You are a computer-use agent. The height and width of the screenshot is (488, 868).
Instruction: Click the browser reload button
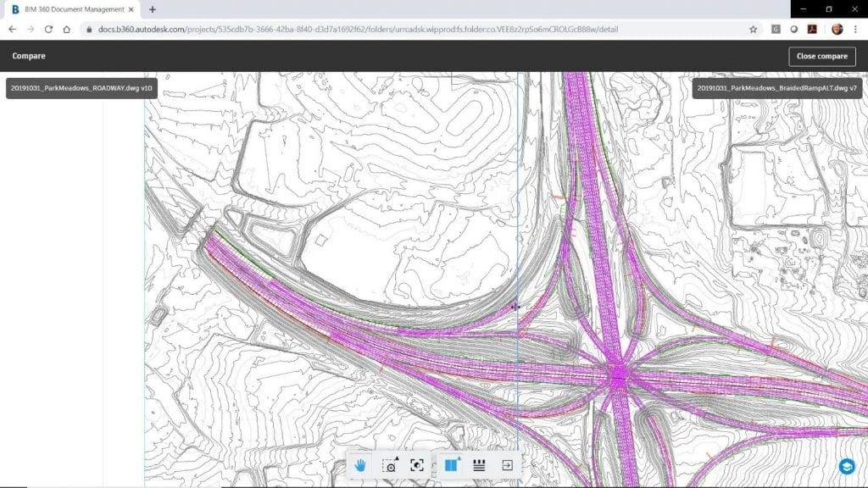48,29
